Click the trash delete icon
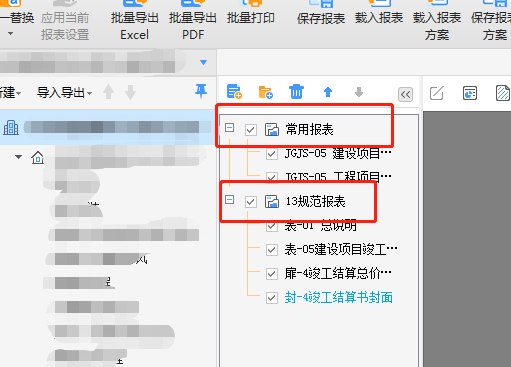The width and height of the screenshot is (511, 367). 296,92
